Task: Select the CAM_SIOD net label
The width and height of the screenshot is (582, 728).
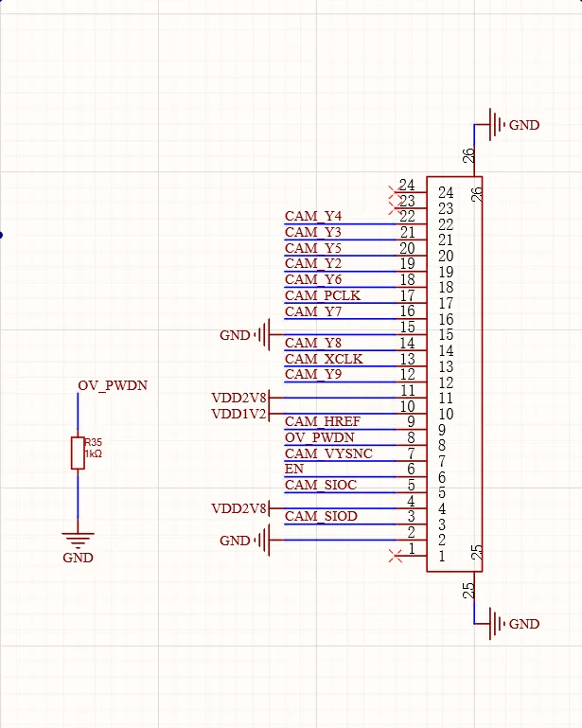Action: click(321, 516)
